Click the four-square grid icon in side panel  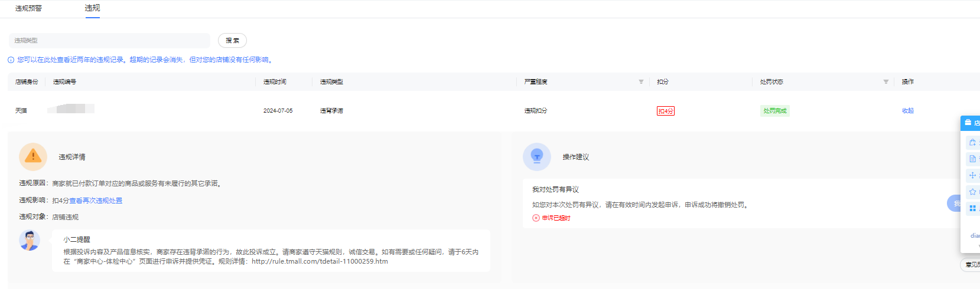point(972,208)
